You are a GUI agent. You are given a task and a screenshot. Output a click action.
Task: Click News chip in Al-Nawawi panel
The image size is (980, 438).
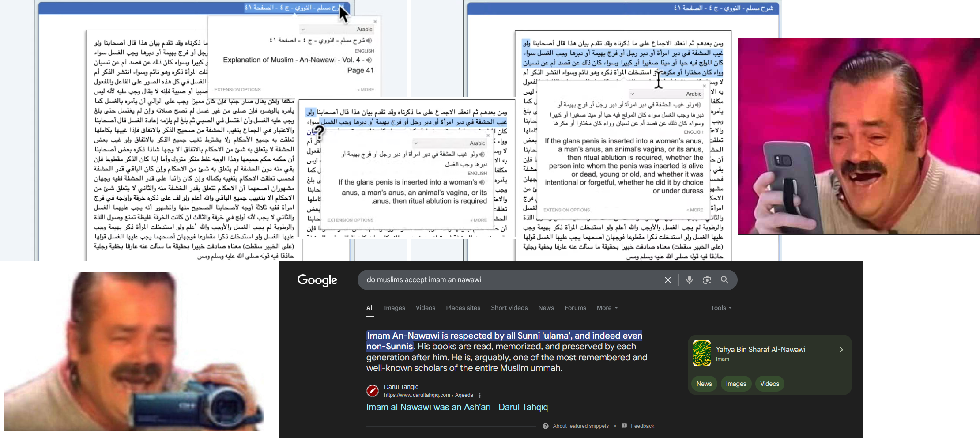(704, 384)
